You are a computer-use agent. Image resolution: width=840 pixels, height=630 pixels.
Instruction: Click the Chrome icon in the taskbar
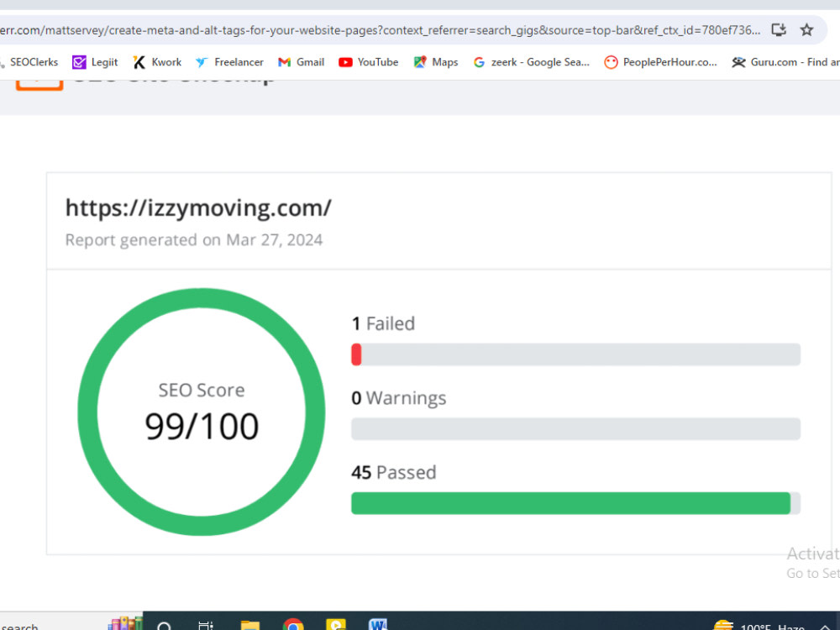pos(293,625)
